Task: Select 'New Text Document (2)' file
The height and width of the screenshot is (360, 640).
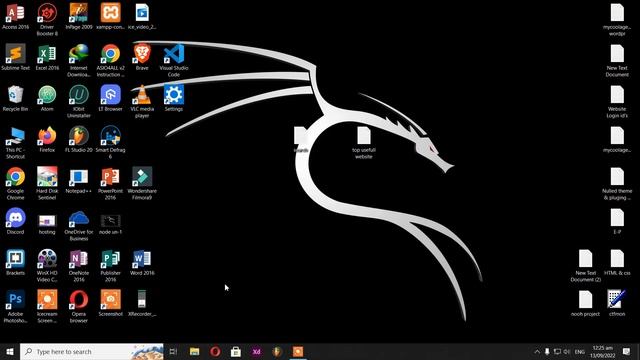Action: pyautogui.click(x=586, y=265)
